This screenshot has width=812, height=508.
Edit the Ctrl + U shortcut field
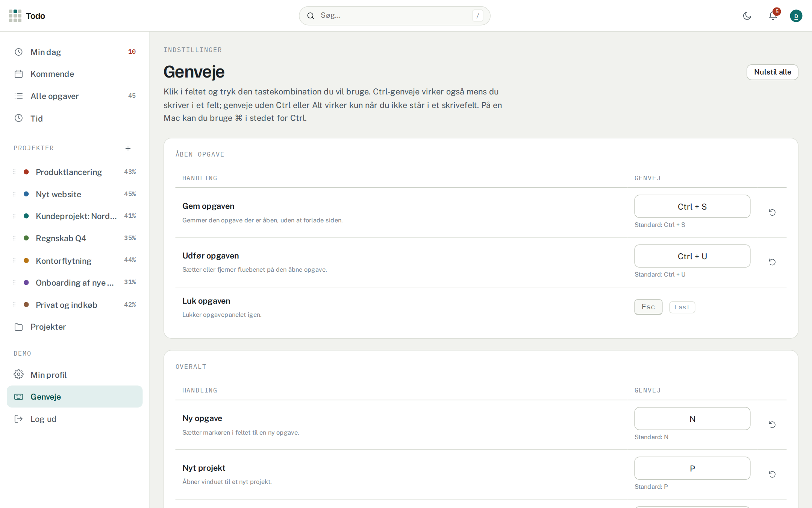[692, 256]
